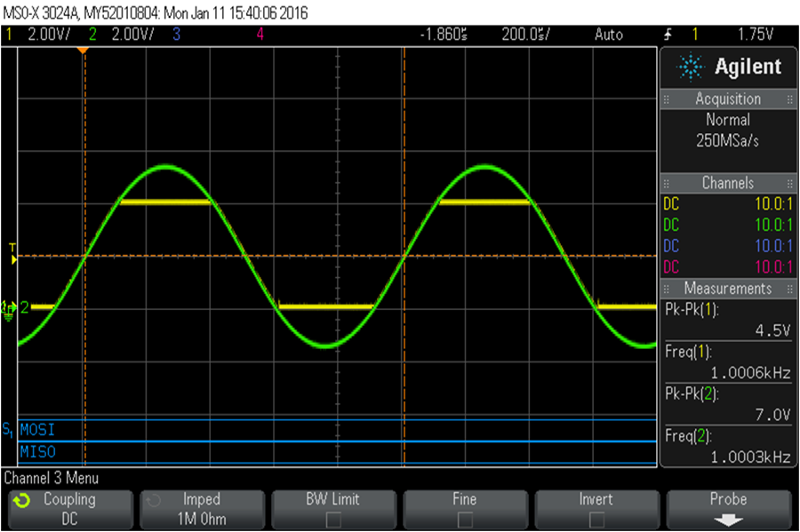The width and height of the screenshot is (800, 532).
Task: Click the S1 serial bus label icon
Action: click(x=8, y=430)
